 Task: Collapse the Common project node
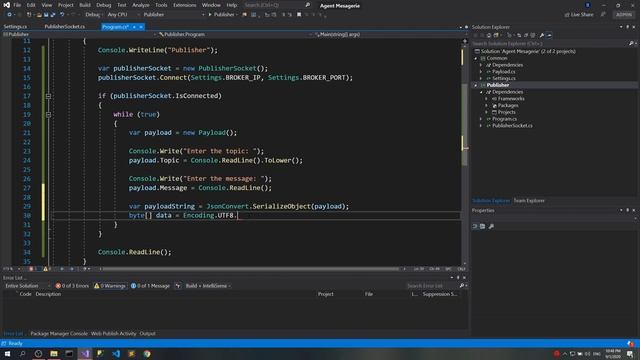click(476, 58)
